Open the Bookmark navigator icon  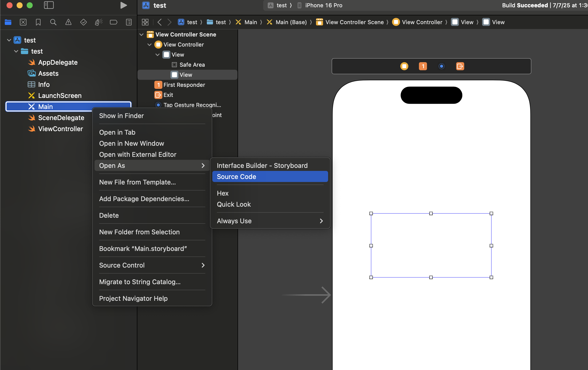click(38, 22)
